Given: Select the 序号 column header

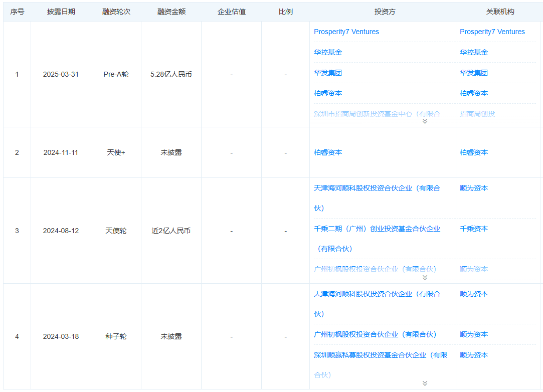Looking at the screenshot, I should (x=17, y=12).
